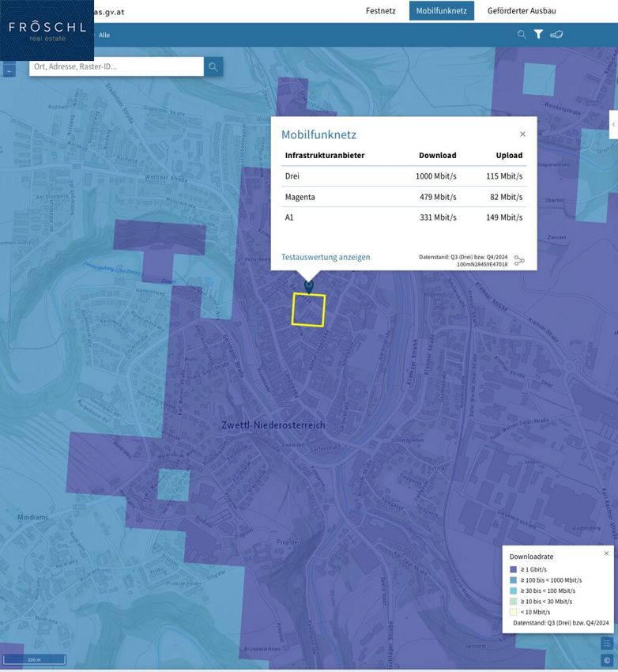Zoom out with the minus map button
This screenshot has width=618, height=672.
point(9,71)
